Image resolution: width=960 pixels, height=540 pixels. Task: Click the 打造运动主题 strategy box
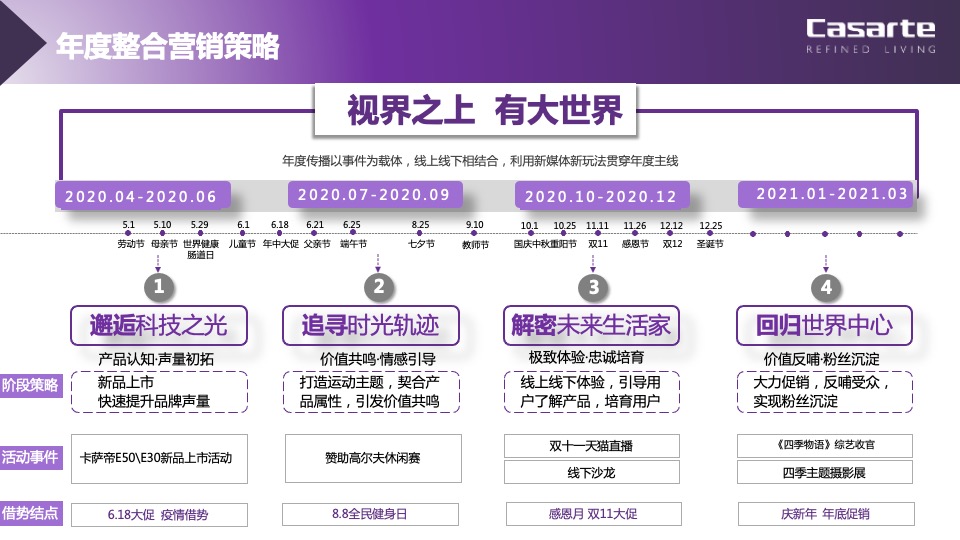click(x=371, y=392)
